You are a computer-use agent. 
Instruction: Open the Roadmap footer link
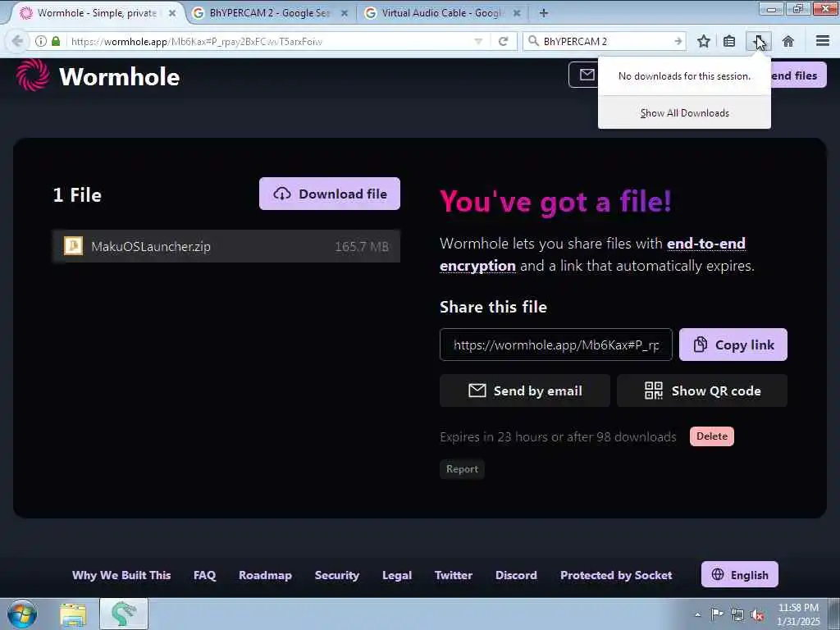click(265, 575)
